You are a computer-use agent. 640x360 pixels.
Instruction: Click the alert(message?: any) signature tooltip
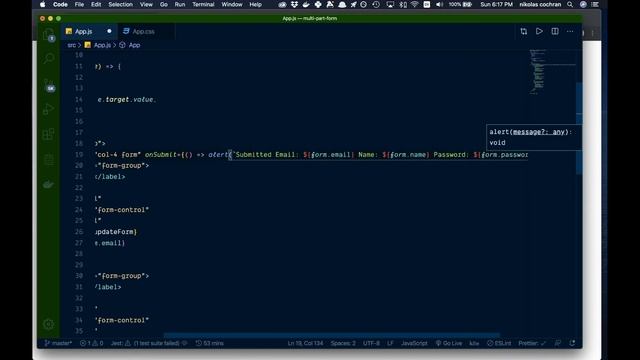(534, 137)
